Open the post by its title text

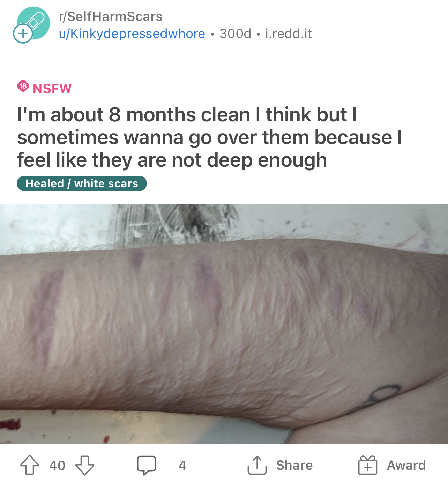(209, 137)
